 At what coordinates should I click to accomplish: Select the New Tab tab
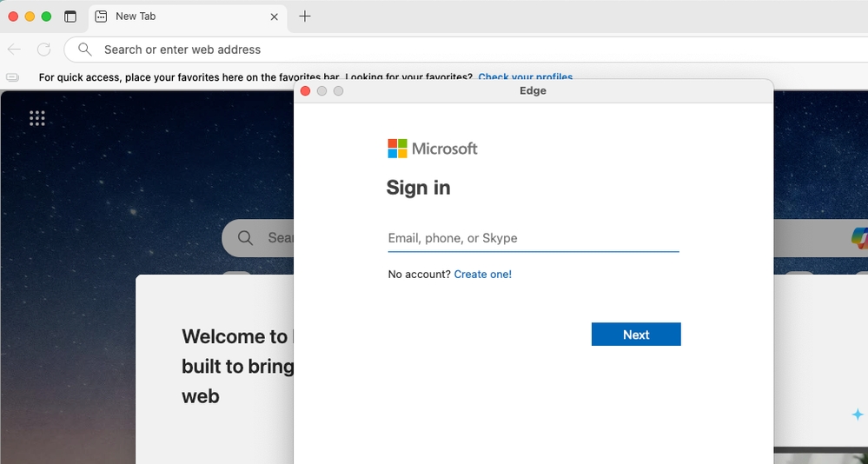pyautogui.click(x=174, y=17)
